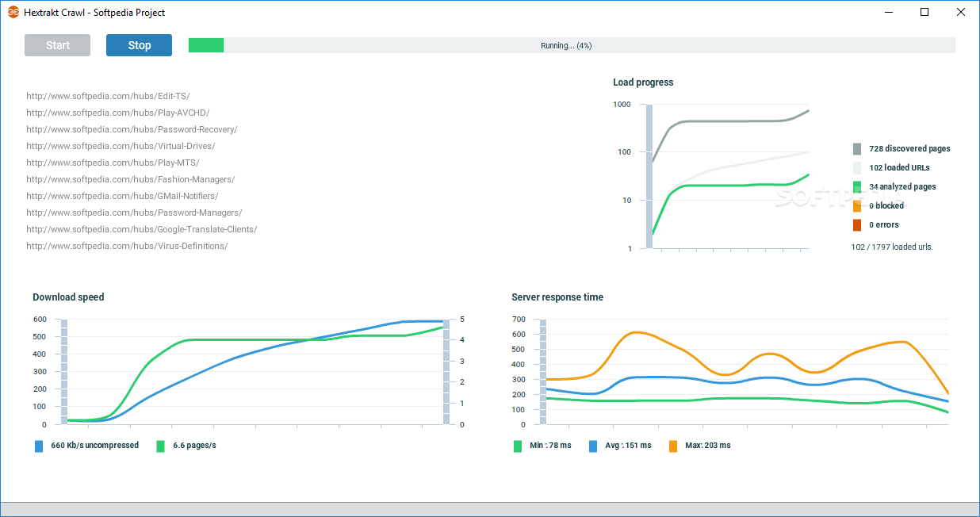980x517 pixels.
Task: Click the Download speed heading
Action: (x=68, y=297)
